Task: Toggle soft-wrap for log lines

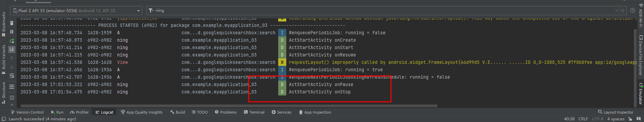Action: (x=12, y=76)
